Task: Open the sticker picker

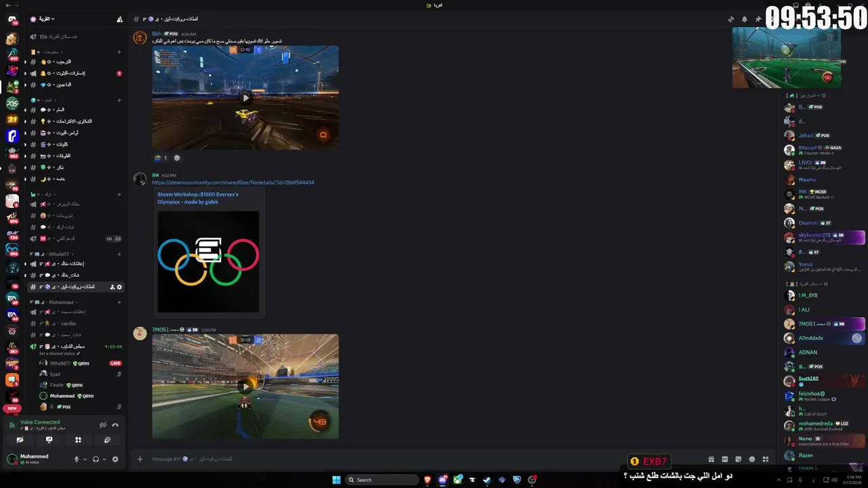Action: click(x=738, y=459)
